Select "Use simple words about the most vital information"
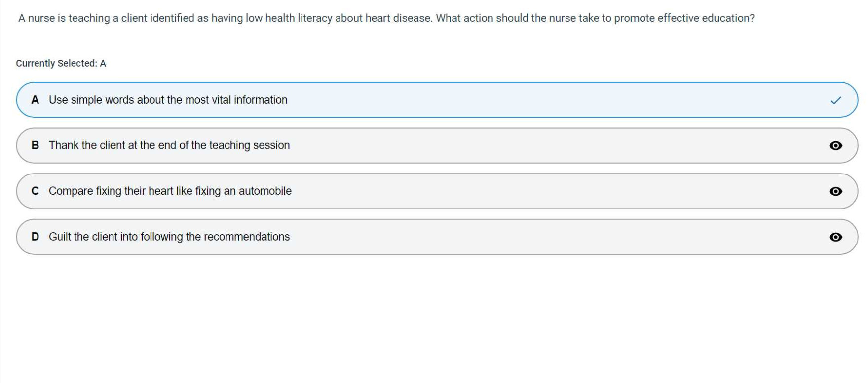Screen dimensions: 868x383 [168, 100]
